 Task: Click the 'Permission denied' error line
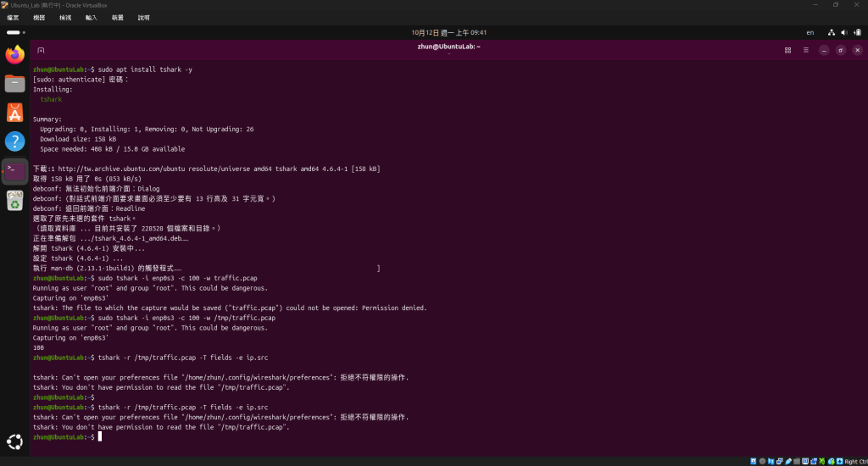pyautogui.click(x=230, y=308)
